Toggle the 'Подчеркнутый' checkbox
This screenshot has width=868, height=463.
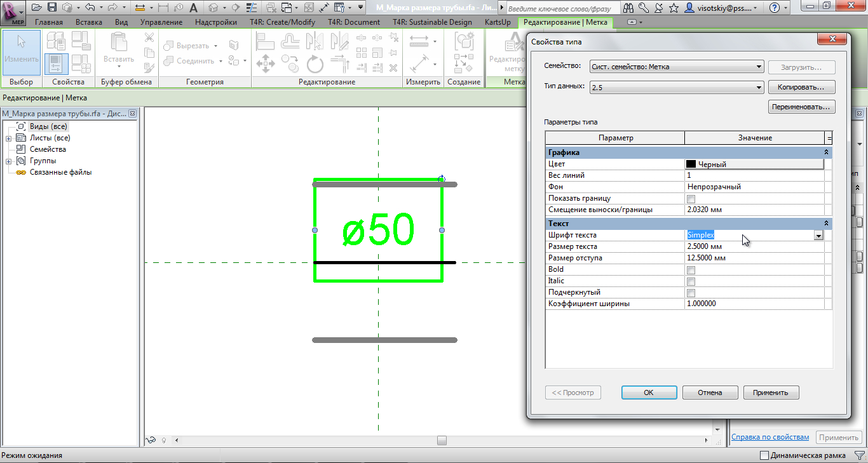(691, 293)
